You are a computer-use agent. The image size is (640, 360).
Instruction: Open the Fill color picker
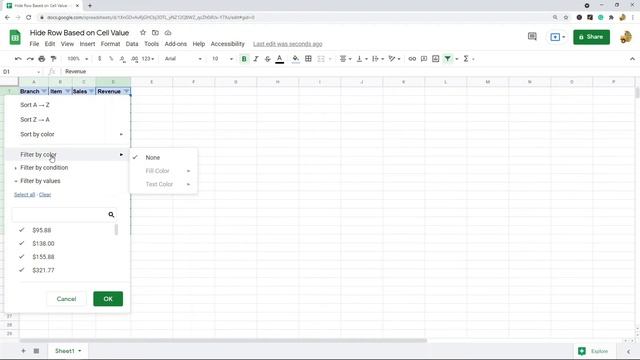tap(296, 59)
